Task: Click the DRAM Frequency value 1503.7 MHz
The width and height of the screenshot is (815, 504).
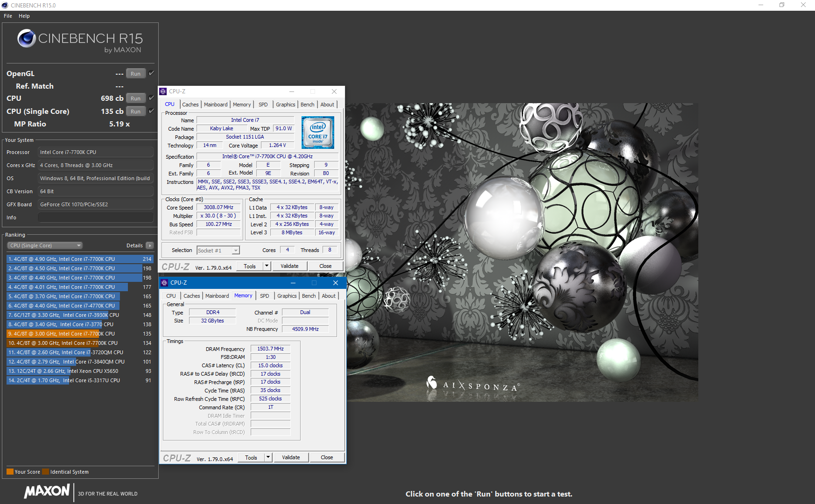Action: (x=271, y=349)
